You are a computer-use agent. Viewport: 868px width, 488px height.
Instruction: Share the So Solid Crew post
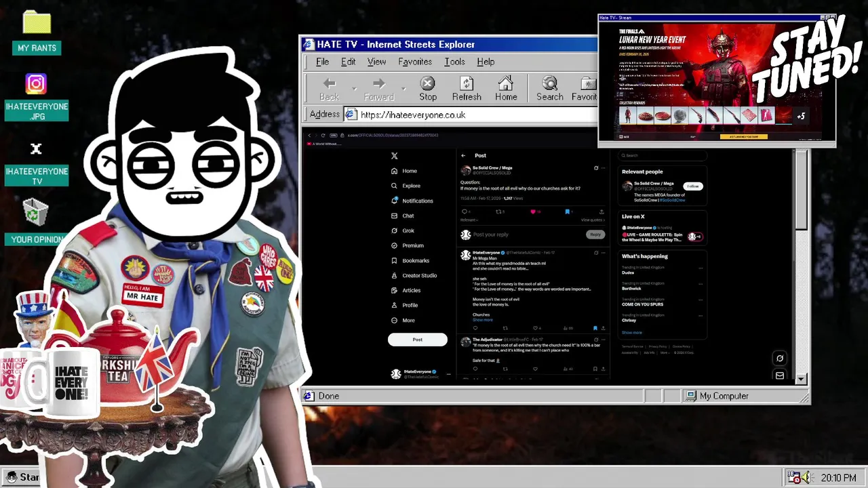(601, 211)
